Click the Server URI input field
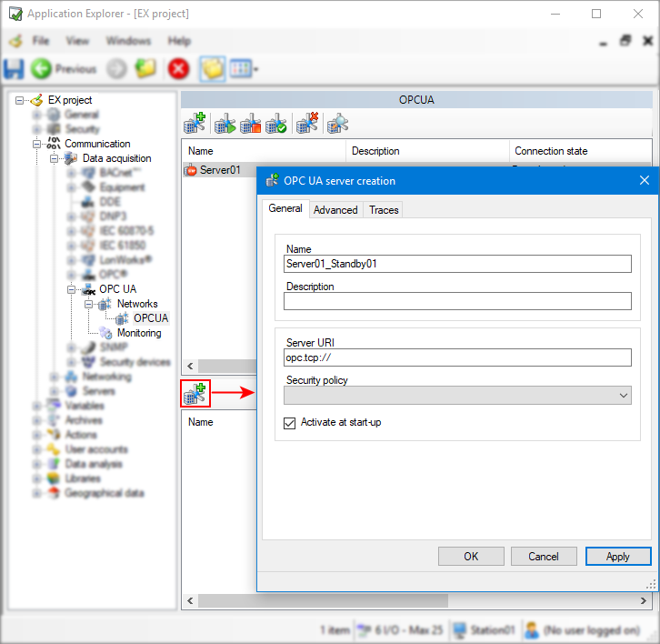660x644 pixels. pos(457,357)
